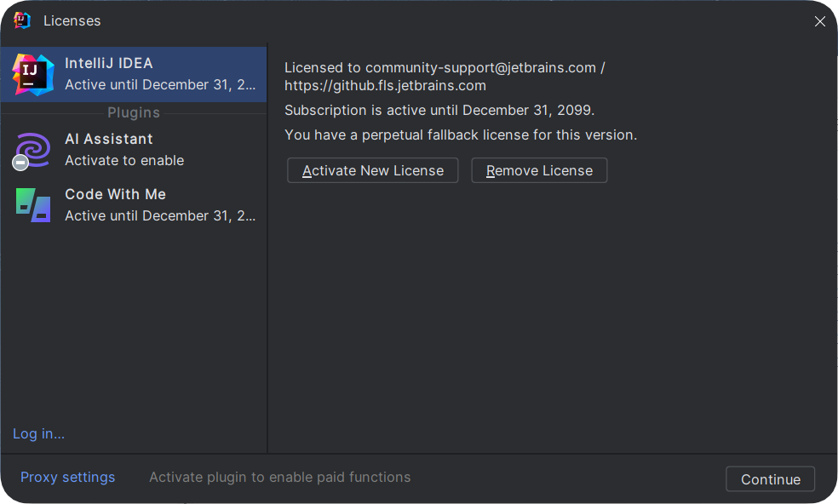
Task: Select the Code With Me plugin name
Action: tap(115, 194)
